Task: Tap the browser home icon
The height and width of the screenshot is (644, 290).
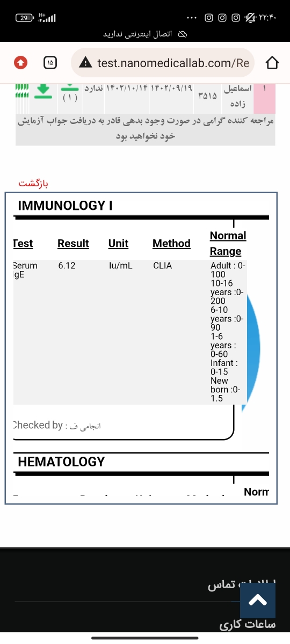Action: coord(272,63)
